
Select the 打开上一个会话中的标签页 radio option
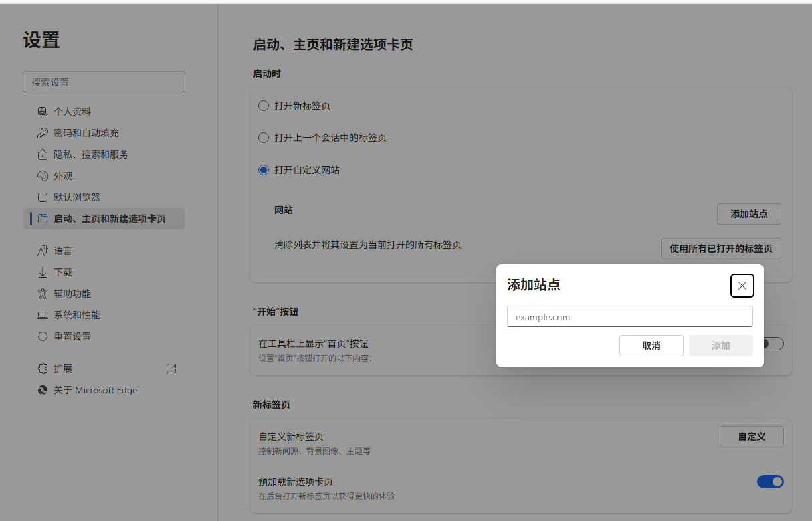tap(264, 138)
